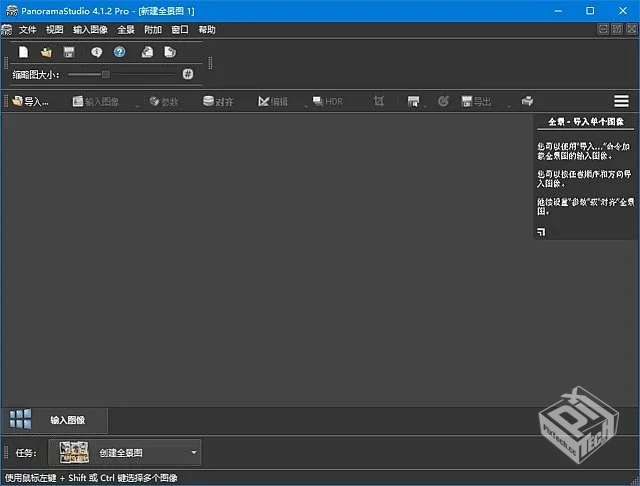
Task: Click the render panorama icon before 导出
Action: [413, 101]
